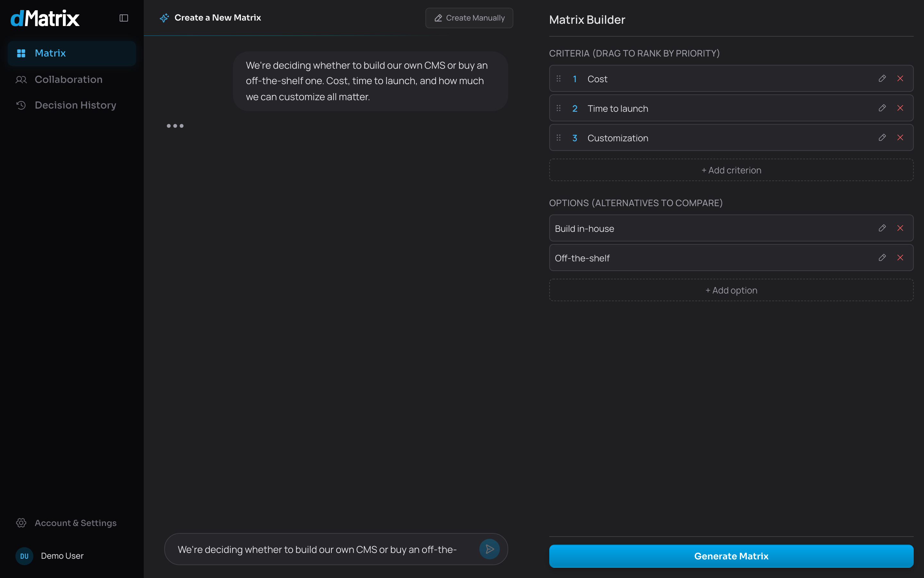Click the drag handle of Time to launch
Image resolution: width=924 pixels, height=578 pixels.
pyautogui.click(x=559, y=108)
